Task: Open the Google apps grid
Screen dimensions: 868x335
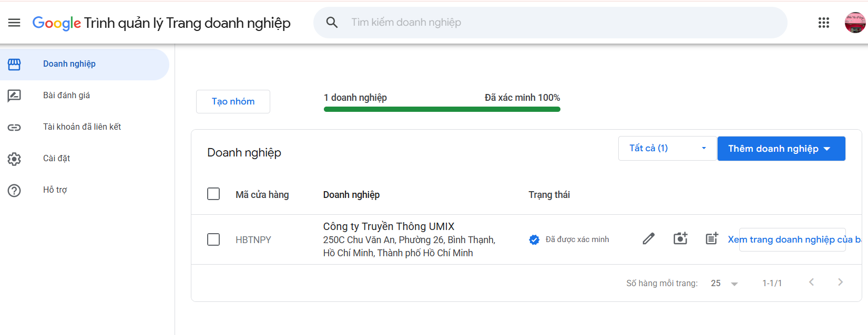Action: [824, 23]
